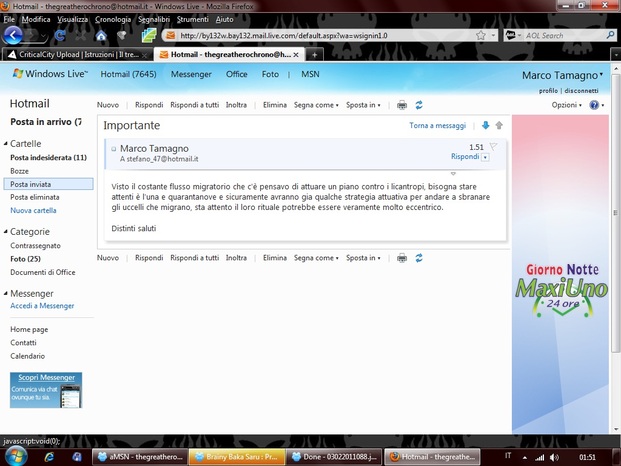Viewport: 621px width, 466px height.
Task: Open the File menu
Action: point(9,19)
